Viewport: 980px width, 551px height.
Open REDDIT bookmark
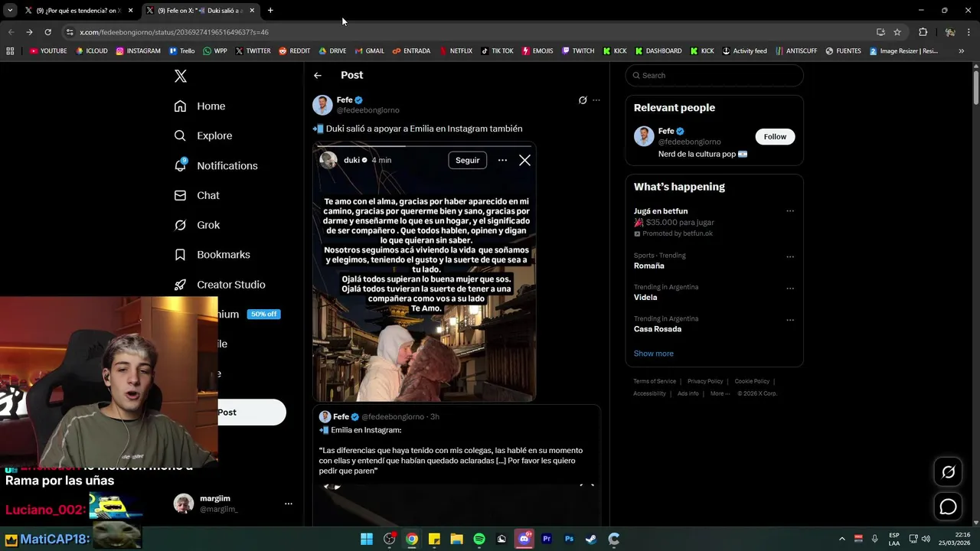(294, 51)
